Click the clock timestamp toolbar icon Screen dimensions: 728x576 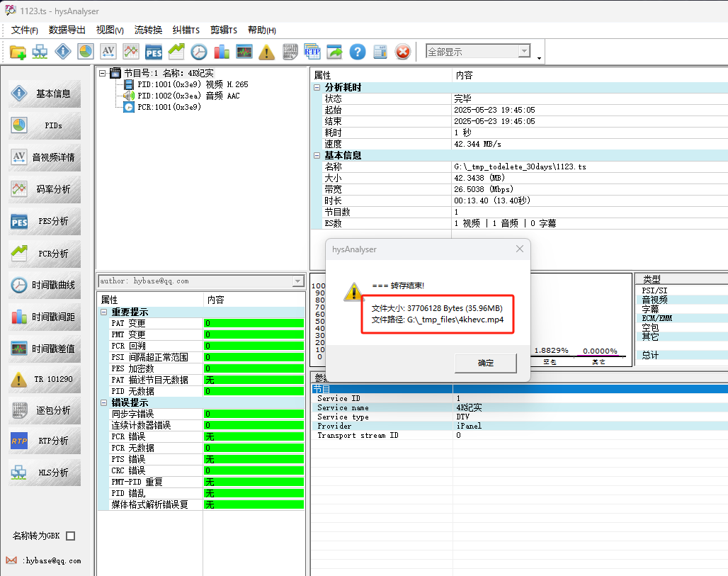[x=199, y=52]
